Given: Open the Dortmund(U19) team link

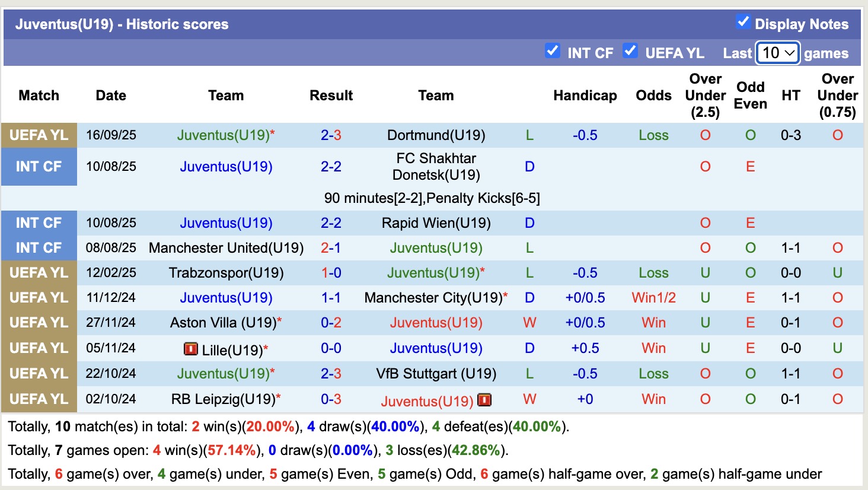Looking at the screenshot, I should pos(436,135).
